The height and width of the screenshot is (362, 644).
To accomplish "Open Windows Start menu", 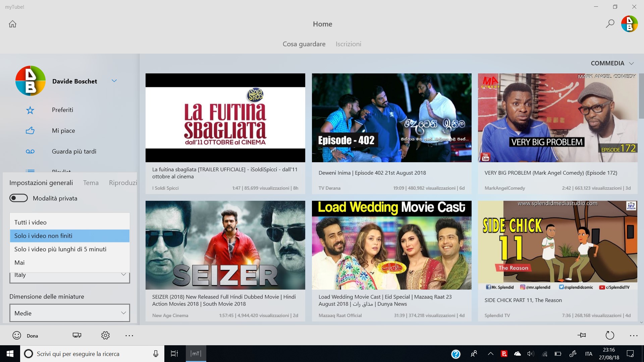I will pos(10,354).
